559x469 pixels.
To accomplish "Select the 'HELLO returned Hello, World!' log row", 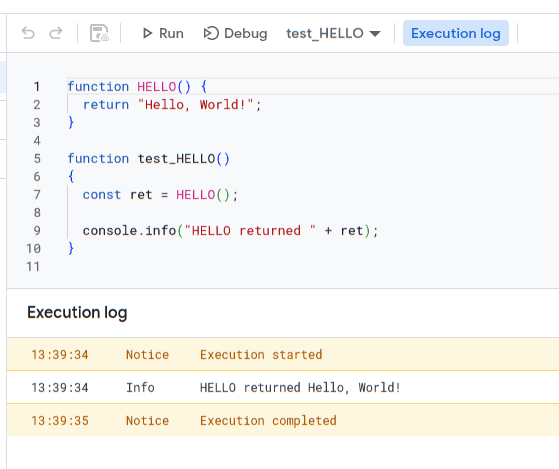I will [283, 387].
